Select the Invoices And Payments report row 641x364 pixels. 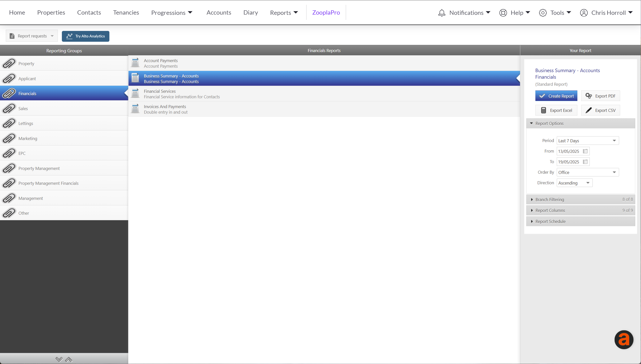(x=324, y=109)
